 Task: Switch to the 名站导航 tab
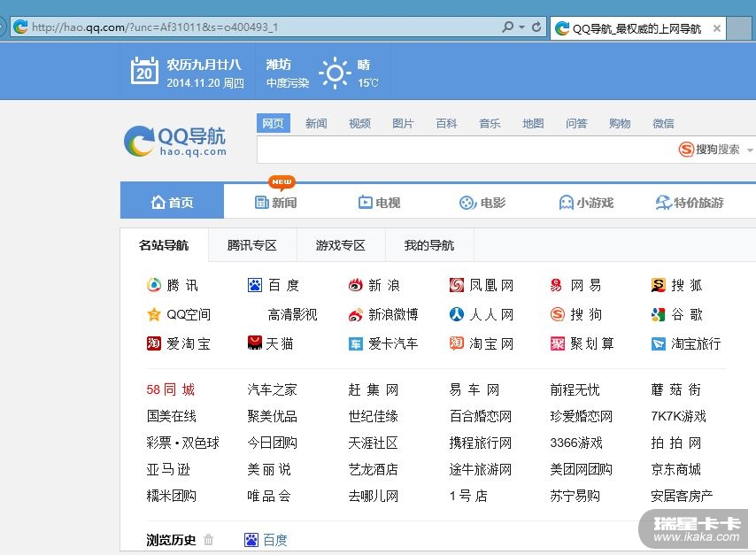pyautogui.click(x=164, y=245)
